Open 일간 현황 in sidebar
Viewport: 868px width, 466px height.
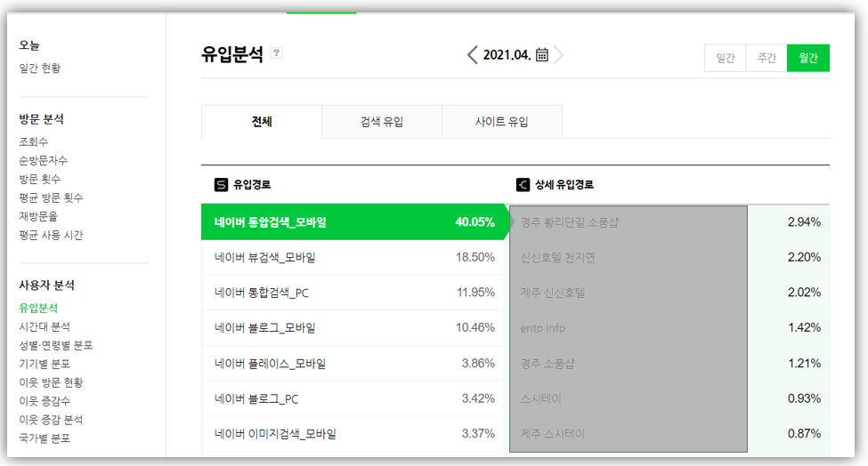pyautogui.click(x=40, y=68)
